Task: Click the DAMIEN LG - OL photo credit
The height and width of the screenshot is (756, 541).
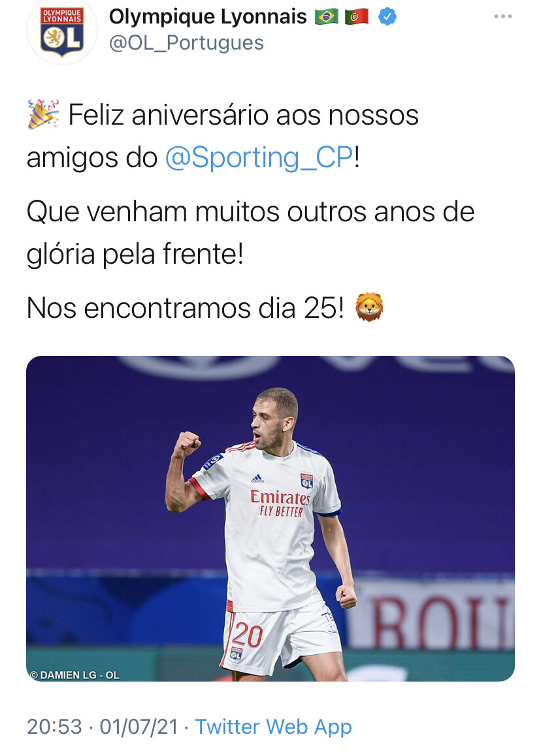Action: click(x=74, y=675)
